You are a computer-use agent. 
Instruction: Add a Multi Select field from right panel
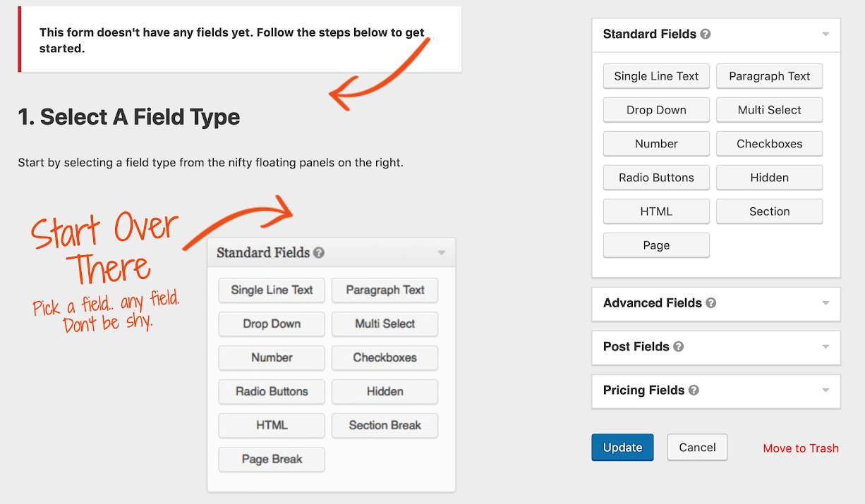tap(770, 110)
